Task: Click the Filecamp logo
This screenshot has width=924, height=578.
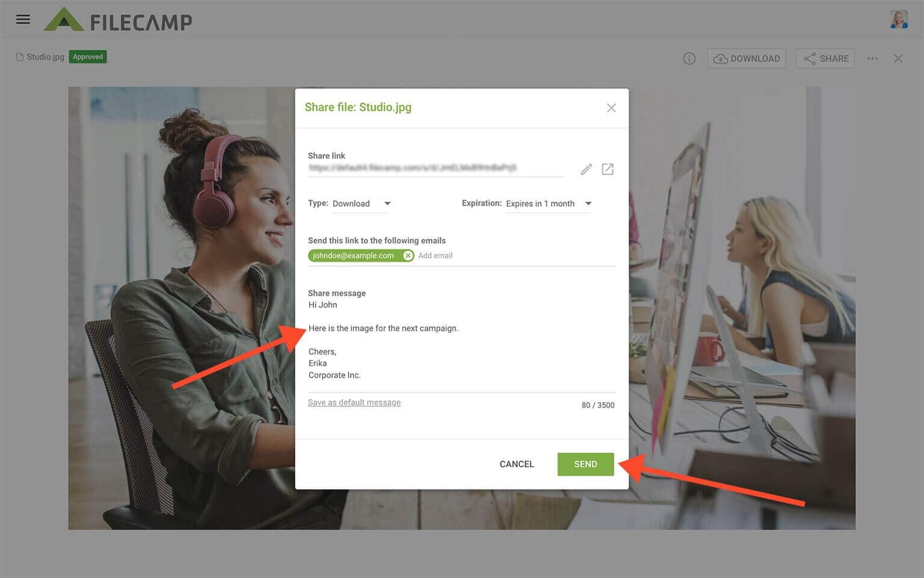Action: [x=118, y=20]
